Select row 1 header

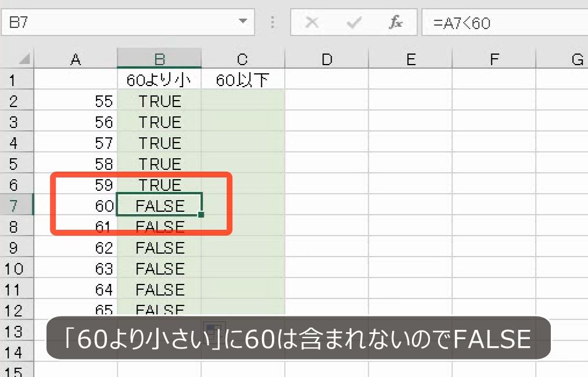pyautogui.click(x=17, y=79)
